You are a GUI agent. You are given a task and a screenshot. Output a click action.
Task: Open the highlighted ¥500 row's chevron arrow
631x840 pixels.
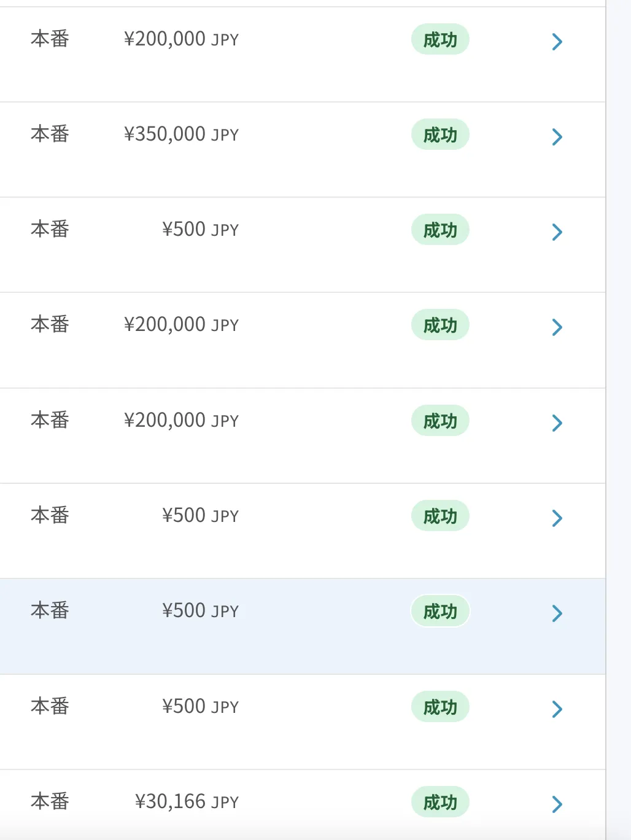pos(557,613)
